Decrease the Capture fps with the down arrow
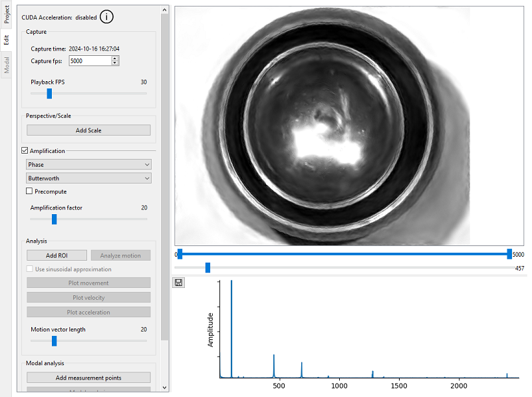532x397 pixels. (x=115, y=63)
